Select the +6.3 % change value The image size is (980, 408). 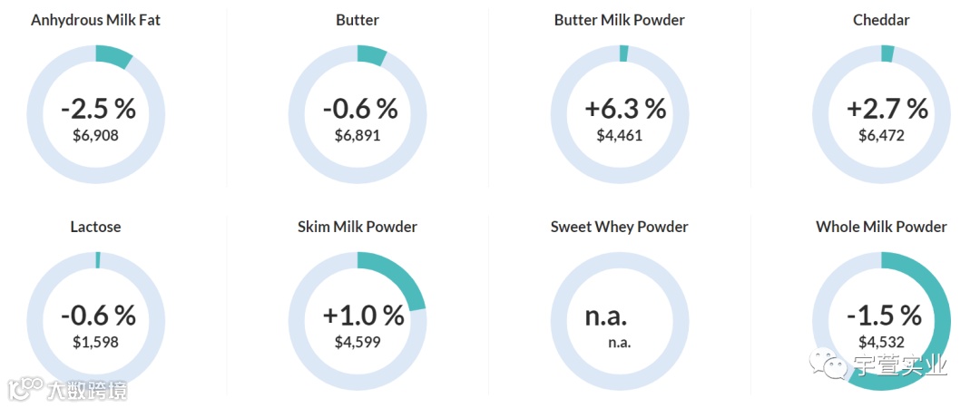click(x=625, y=109)
